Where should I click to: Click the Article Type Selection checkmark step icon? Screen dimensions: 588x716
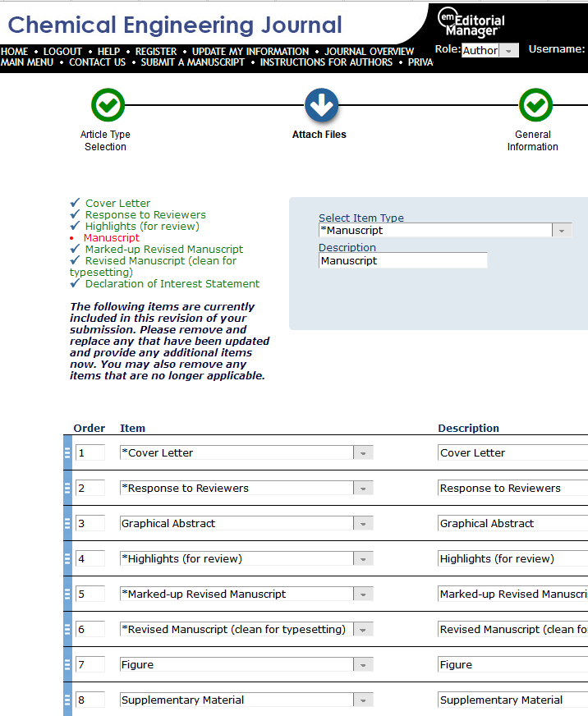(108, 105)
